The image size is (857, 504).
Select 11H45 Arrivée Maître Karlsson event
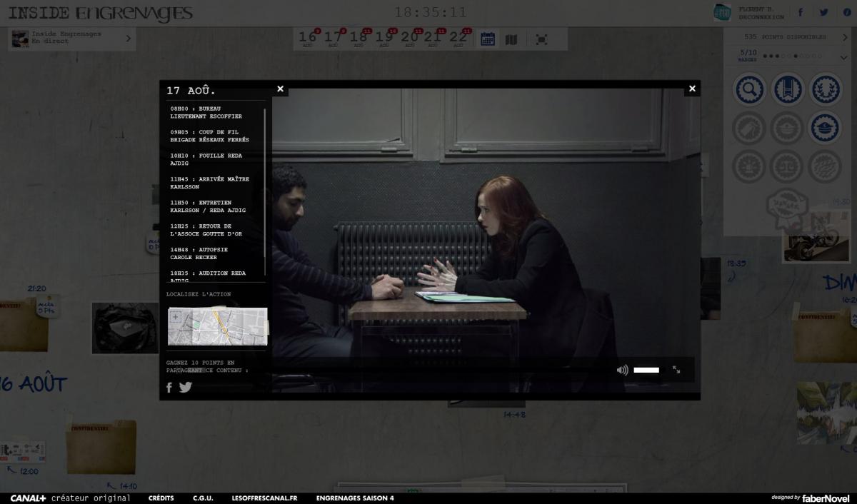click(x=210, y=183)
